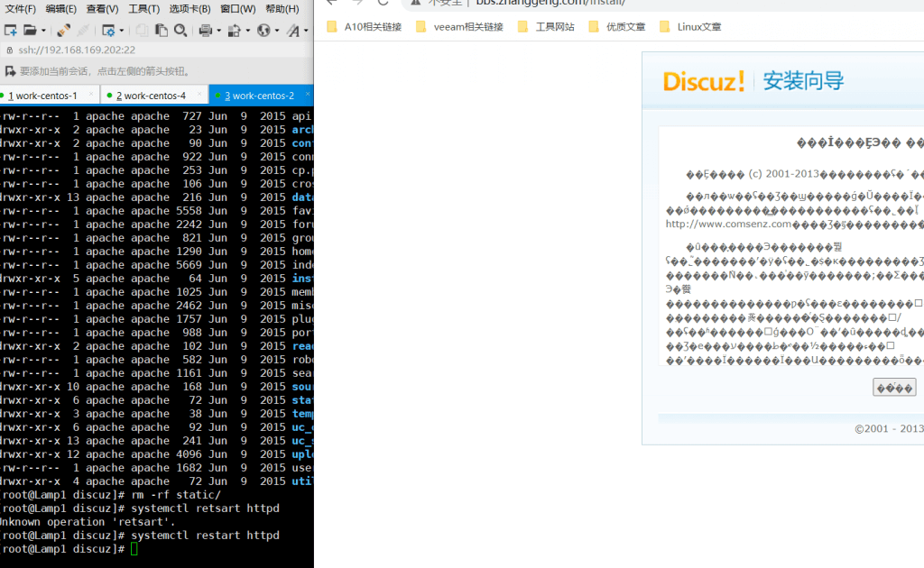Click the browser Reload icon
Viewport: 924px width, 568px height.
click(x=383, y=3)
